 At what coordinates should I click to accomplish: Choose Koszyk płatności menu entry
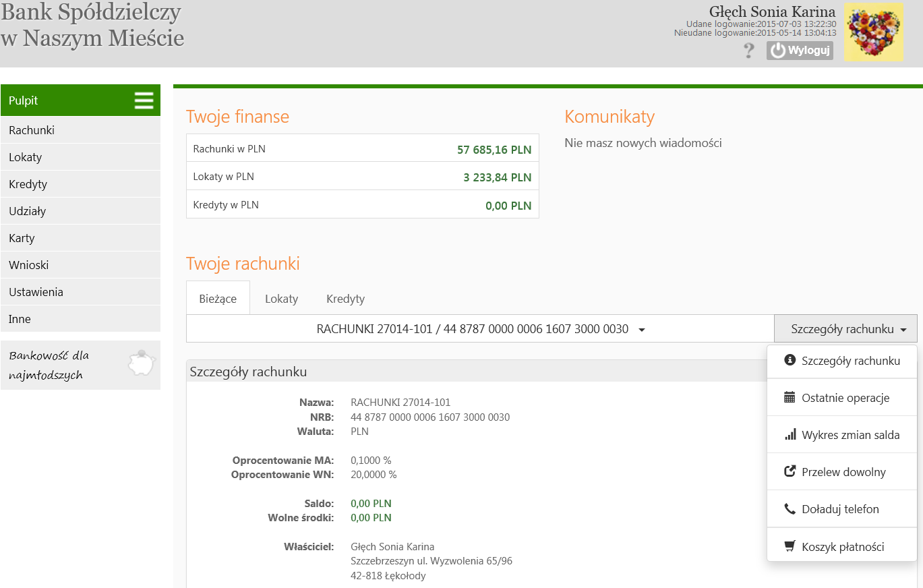click(x=842, y=546)
